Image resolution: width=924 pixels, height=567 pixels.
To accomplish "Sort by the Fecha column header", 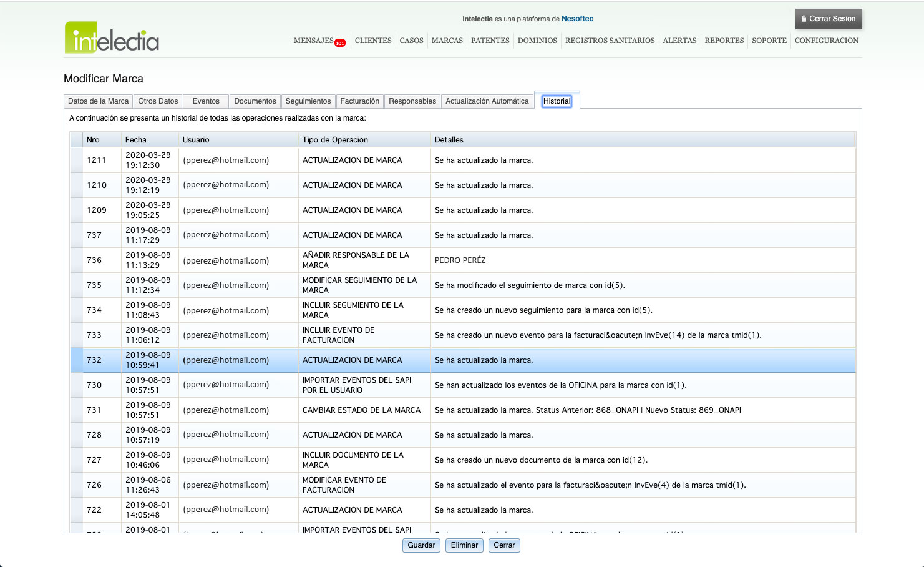I will [x=136, y=140].
